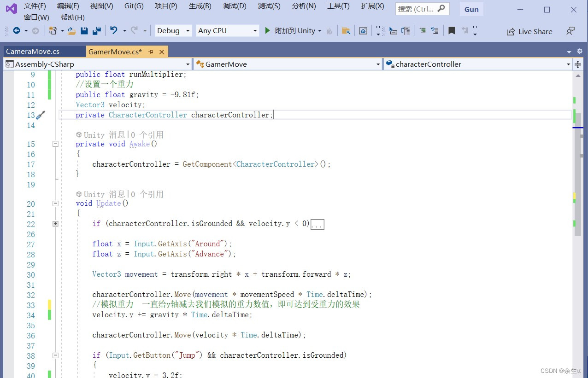
Task: Toggle a bookmark with the bookmark icon
Action: point(452,31)
